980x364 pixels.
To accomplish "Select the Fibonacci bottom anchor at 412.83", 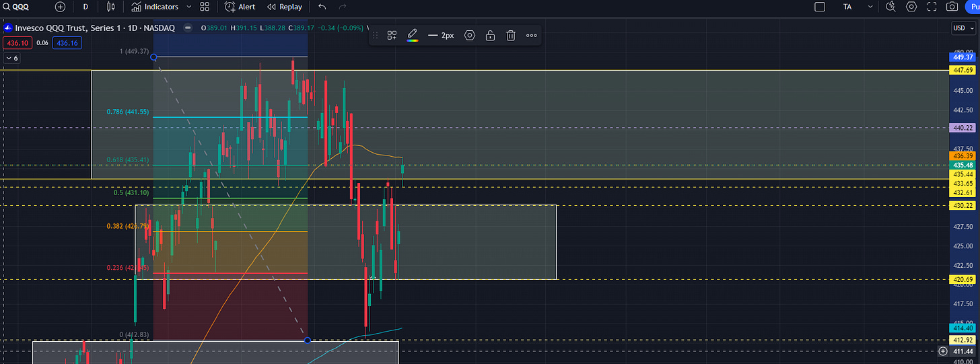I will (x=308, y=340).
